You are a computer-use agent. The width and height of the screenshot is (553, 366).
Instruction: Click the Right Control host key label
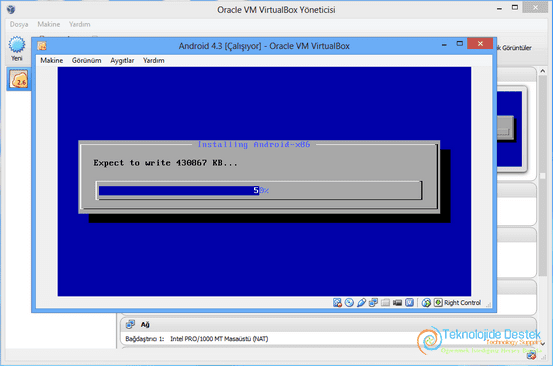click(462, 303)
